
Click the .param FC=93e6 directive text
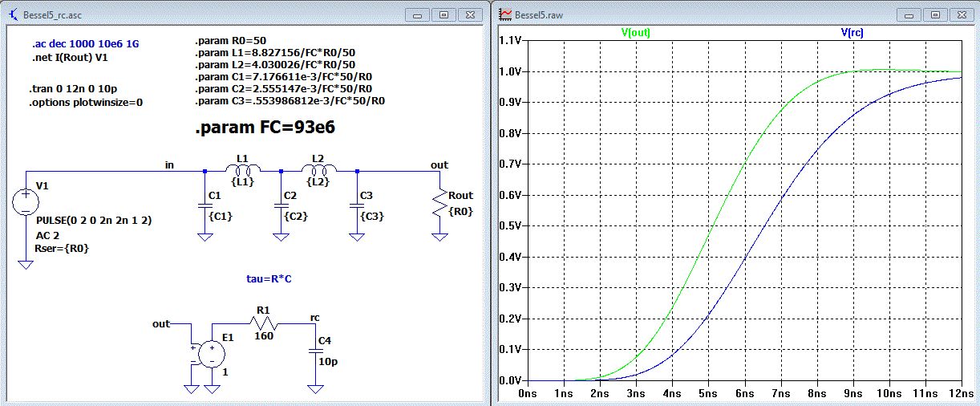265,128
